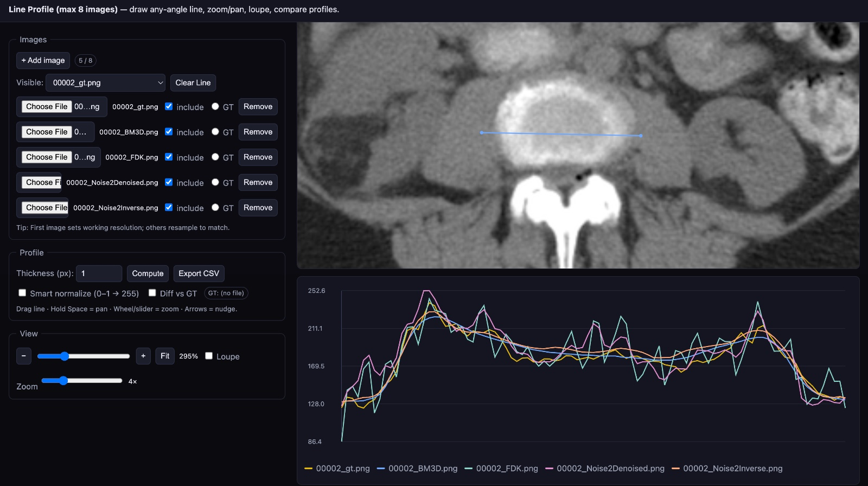Click the 00002_Noise2Inverse.png legend entry
This screenshot has height=486, width=868.
click(727, 468)
